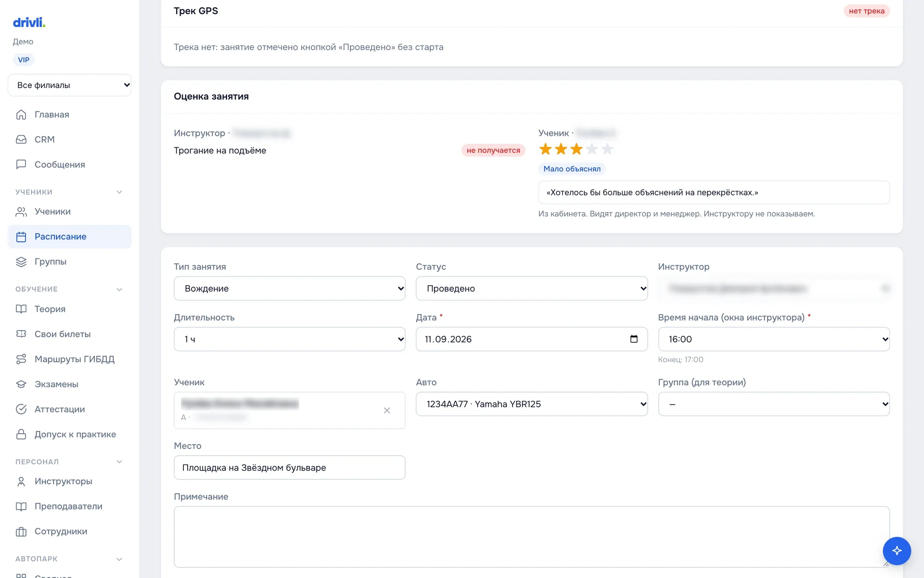The image size is (924, 578).
Task: Open the Время начала dropdown
Action: pyautogui.click(x=774, y=340)
